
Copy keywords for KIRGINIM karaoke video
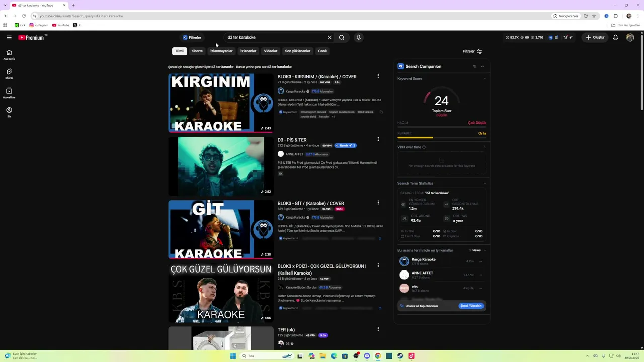pos(381,112)
